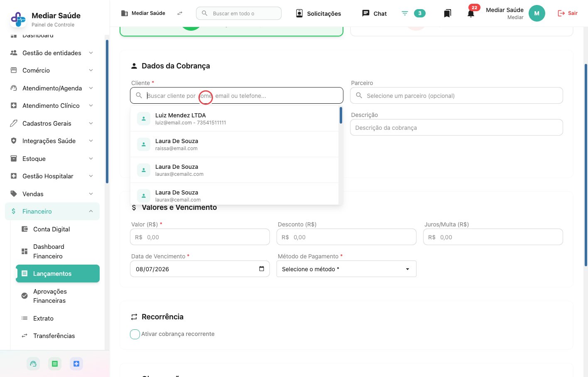Image resolution: width=588 pixels, height=377 pixels.
Task: Click the M user avatar
Action: click(537, 13)
